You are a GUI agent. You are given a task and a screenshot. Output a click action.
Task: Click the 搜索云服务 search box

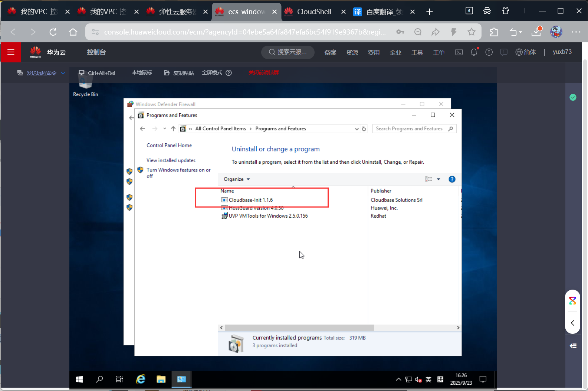pyautogui.click(x=288, y=52)
